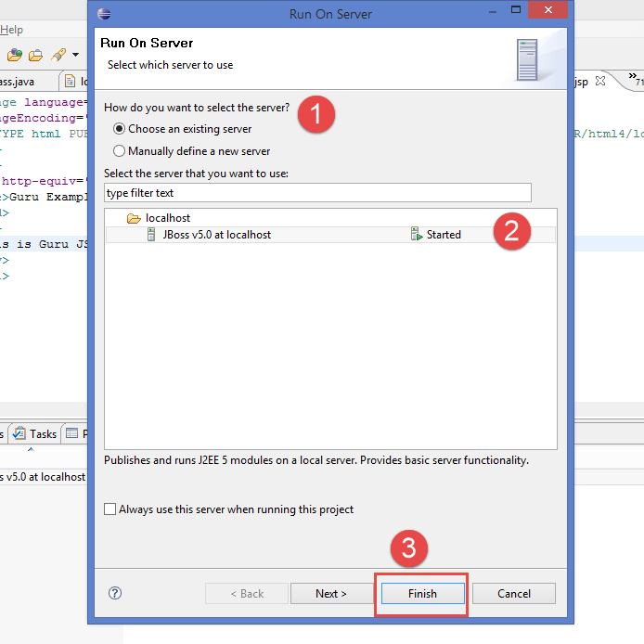Click the Eclipse icon in dialog title bar

104,14
